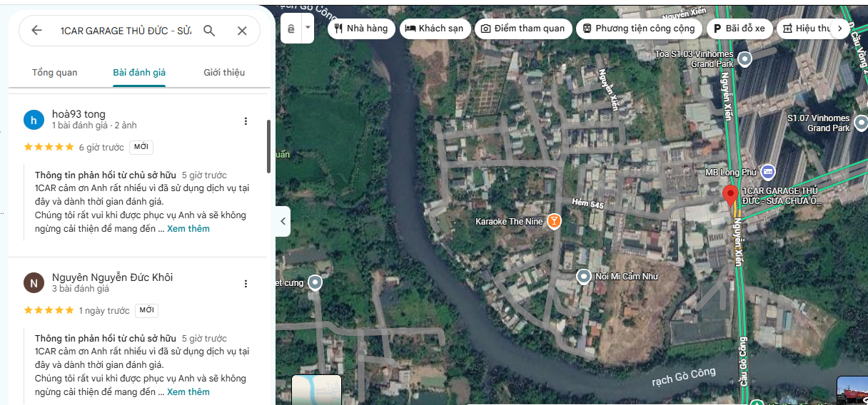The width and height of the screenshot is (868, 405).
Task: Expand second owner reply with Xem thêm
Action: (x=188, y=392)
